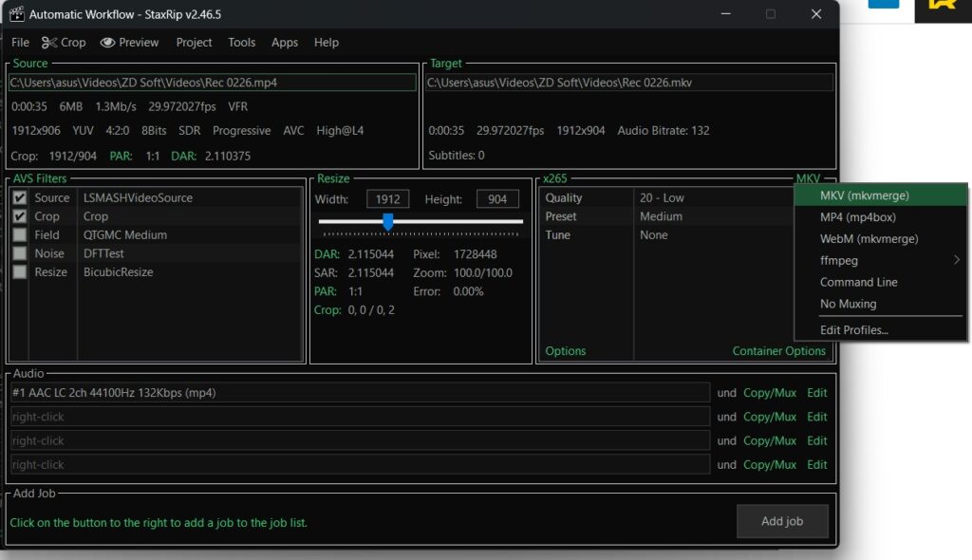
Task: Click the Width input field
Action: coord(387,199)
